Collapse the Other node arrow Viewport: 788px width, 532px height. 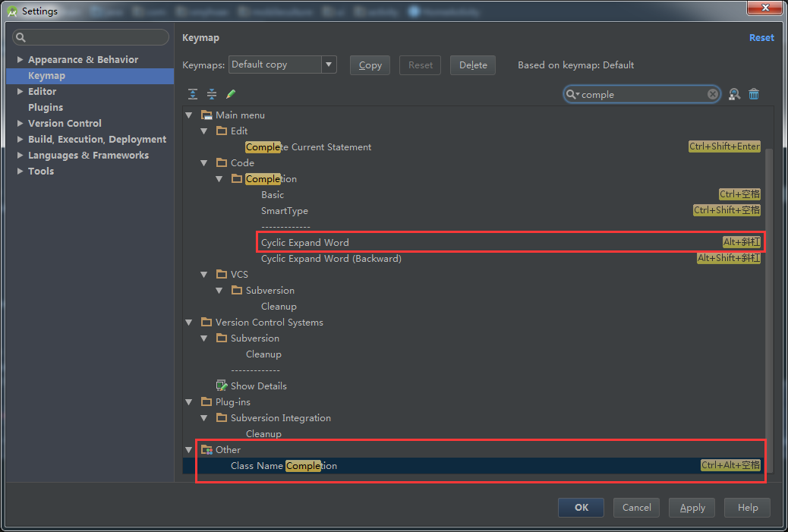coord(189,449)
